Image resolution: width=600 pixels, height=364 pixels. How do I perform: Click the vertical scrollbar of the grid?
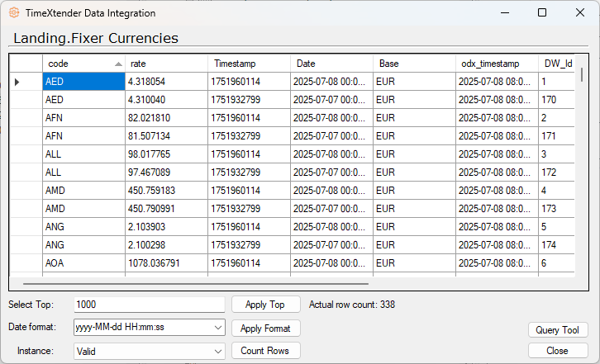click(582, 74)
